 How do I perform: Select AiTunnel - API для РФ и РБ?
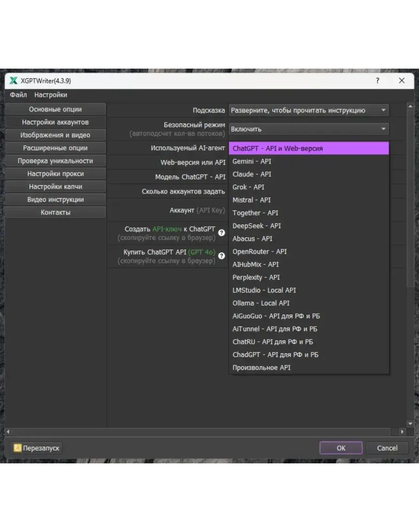(309, 329)
